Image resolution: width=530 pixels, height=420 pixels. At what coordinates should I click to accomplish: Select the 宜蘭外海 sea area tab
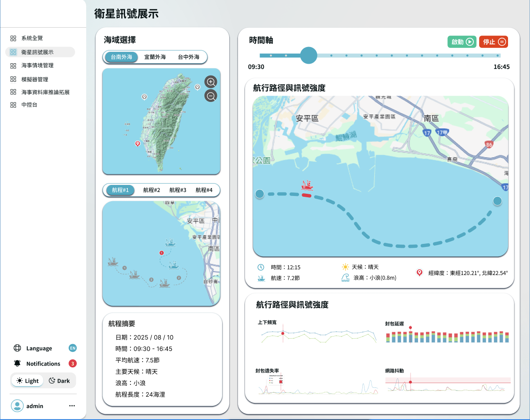pyautogui.click(x=155, y=57)
